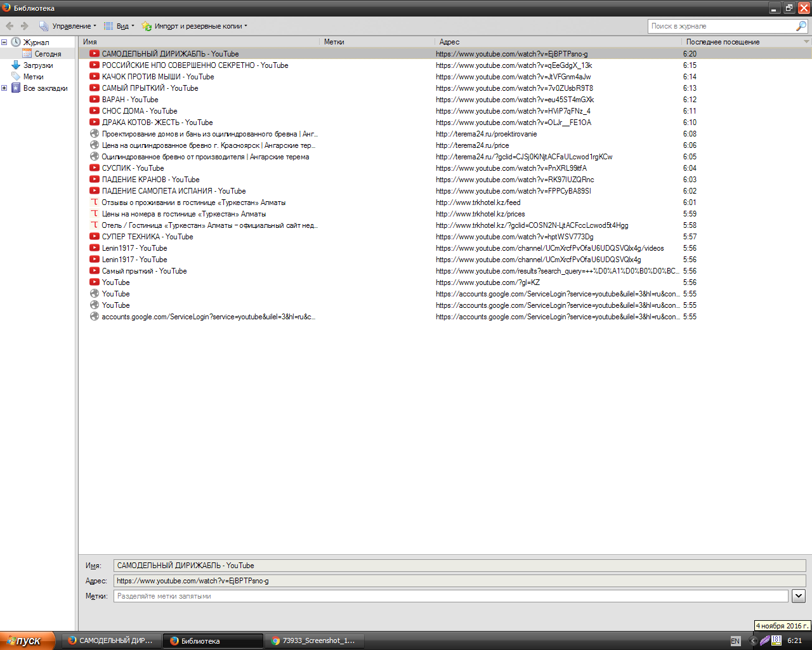812x650 pixels.
Task: Expand the Все закладки tree node
Action: [4, 88]
